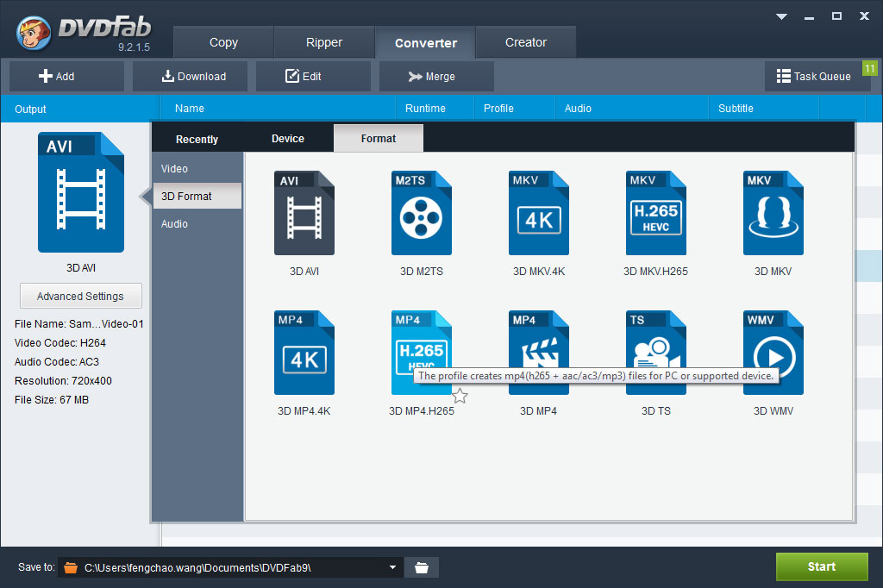Click the Video Codec: H264 text
This screenshot has height=588, width=883.
pos(60,343)
